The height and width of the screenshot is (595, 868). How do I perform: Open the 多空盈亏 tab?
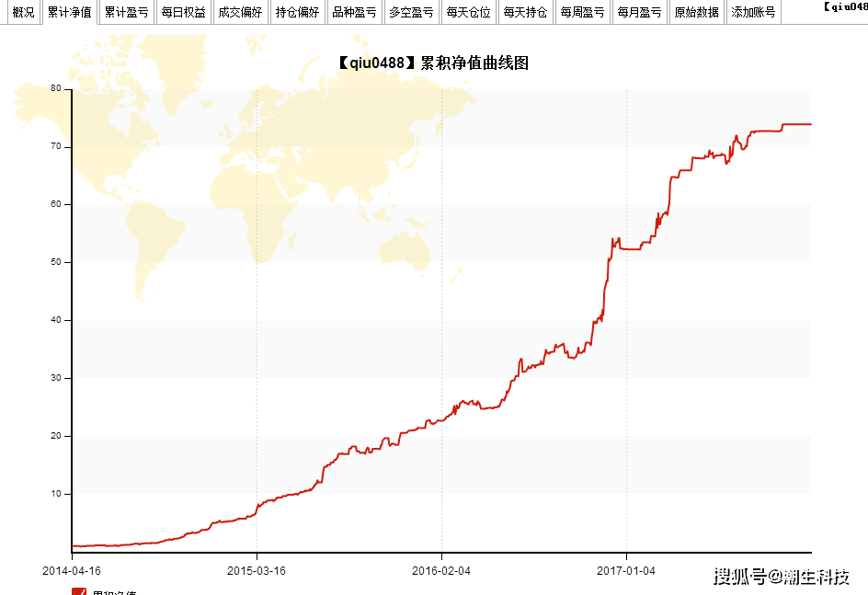pos(411,12)
